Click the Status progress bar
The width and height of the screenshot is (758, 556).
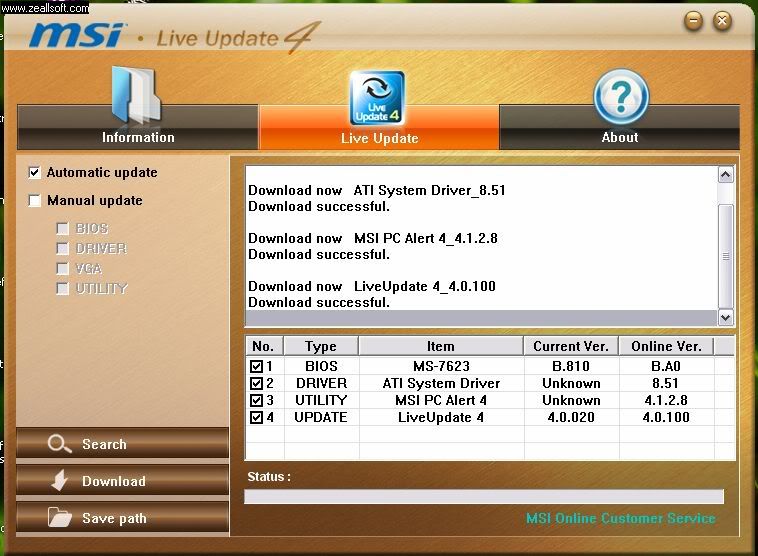click(x=484, y=497)
